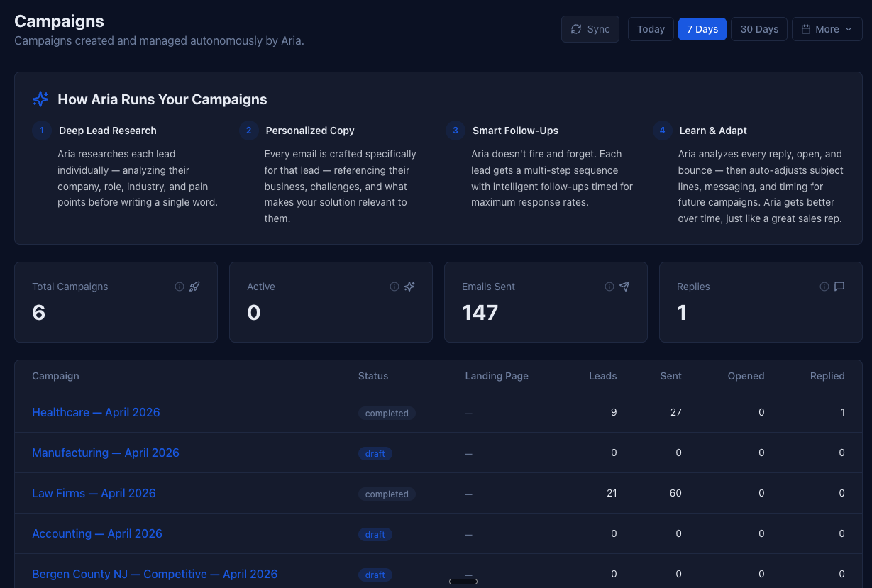The height and width of the screenshot is (588, 872).
Task: Open the Healthcare — April 2026 campaign
Action: point(96,412)
